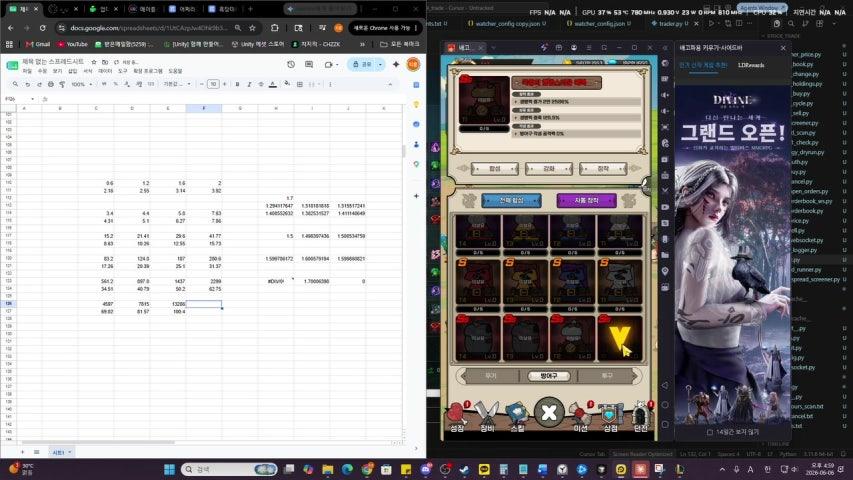The height and width of the screenshot is (480, 853).
Task: Click the font size field showing 10
Action: coord(213,84)
